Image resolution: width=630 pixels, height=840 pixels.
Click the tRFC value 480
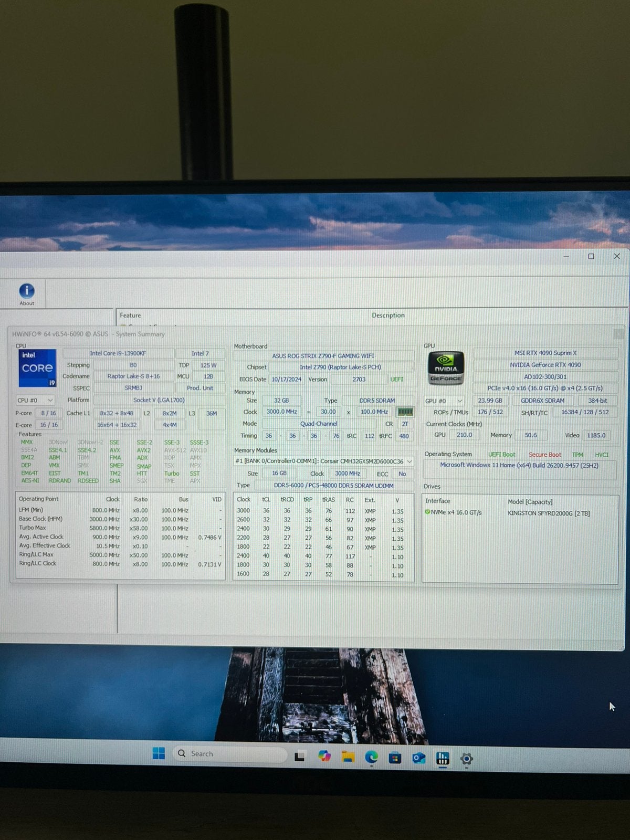coord(404,436)
